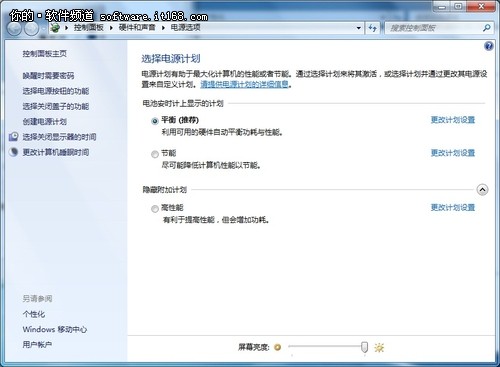Viewport: 500px width, 367px height.
Task: Click the power plan details info hyperlink
Action: point(244,84)
